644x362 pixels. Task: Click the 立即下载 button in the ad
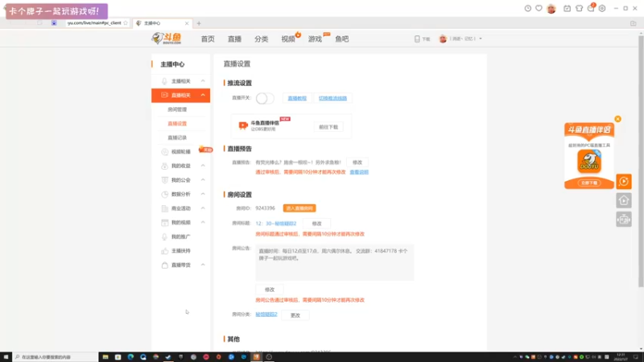pyautogui.click(x=589, y=183)
